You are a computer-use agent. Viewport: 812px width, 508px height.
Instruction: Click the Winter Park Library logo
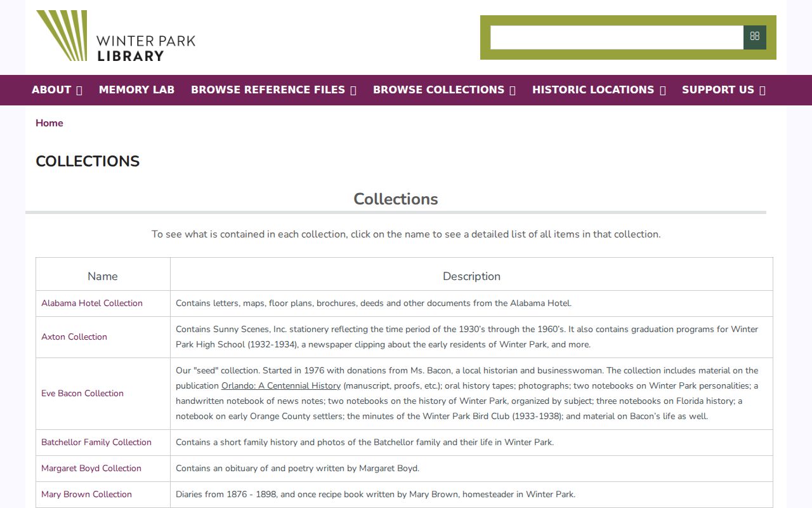[115, 36]
